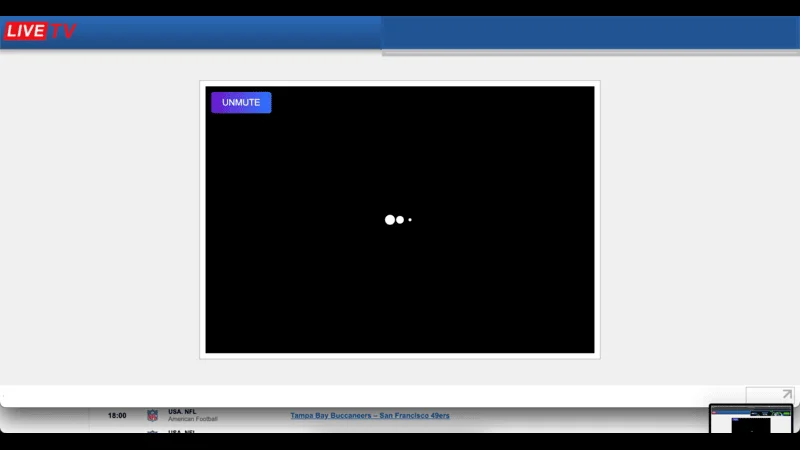Select the USA. NFL league label at 18:00
This screenshot has height=450, width=800.
(182, 411)
